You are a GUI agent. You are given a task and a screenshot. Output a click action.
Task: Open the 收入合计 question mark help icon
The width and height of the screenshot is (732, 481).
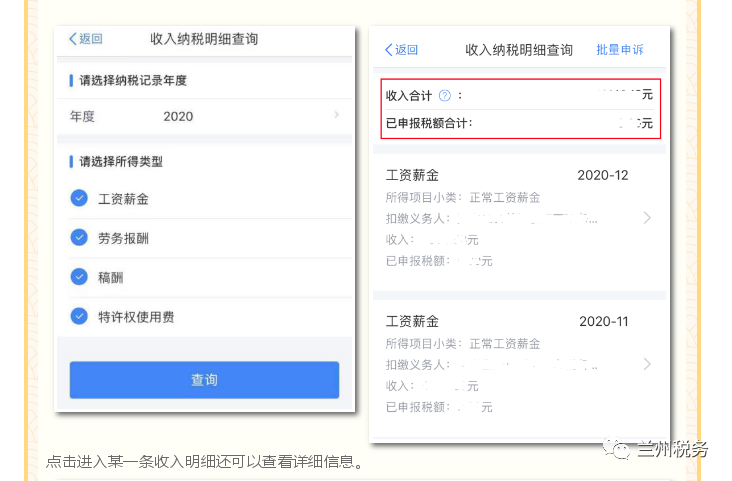pos(445,96)
